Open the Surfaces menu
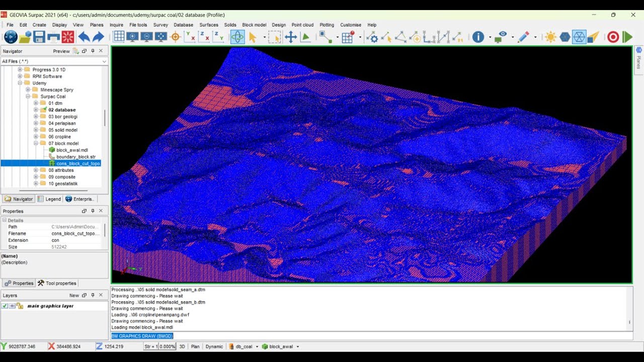 (x=209, y=25)
